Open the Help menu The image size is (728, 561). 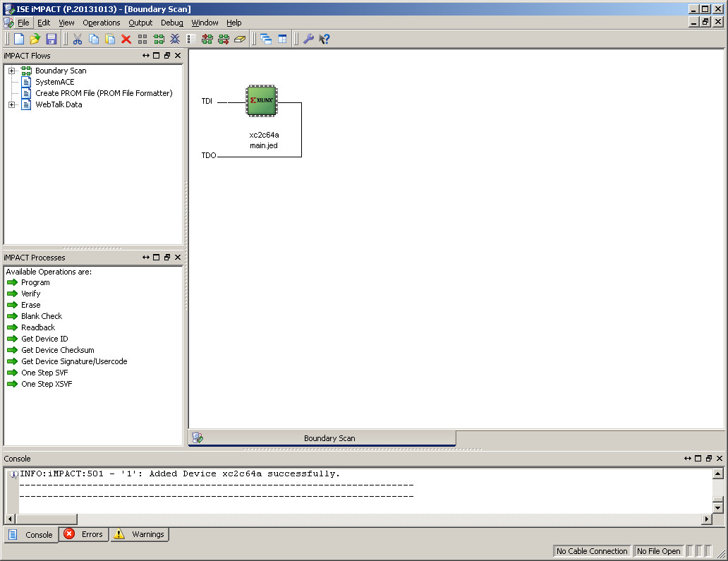pos(234,23)
